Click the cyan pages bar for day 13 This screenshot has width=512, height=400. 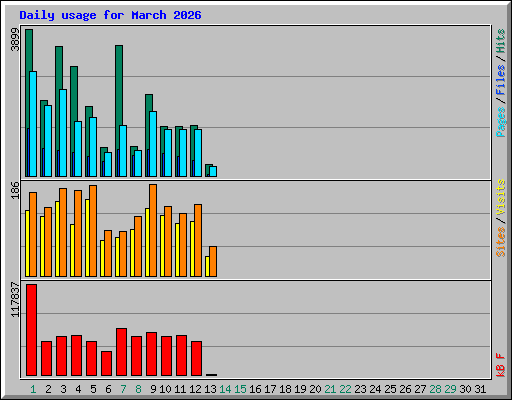click(x=213, y=171)
